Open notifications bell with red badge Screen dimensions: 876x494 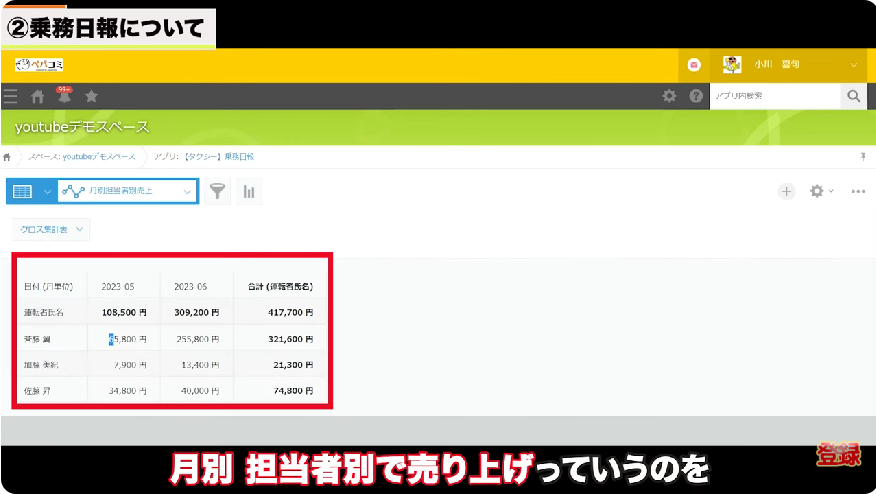tap(64, 96)
